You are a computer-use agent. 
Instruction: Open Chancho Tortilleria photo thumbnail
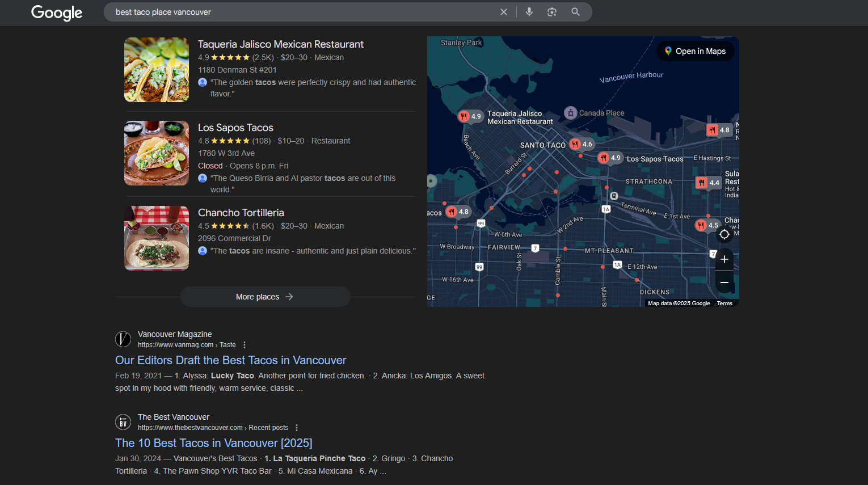(x=157, y=238)
